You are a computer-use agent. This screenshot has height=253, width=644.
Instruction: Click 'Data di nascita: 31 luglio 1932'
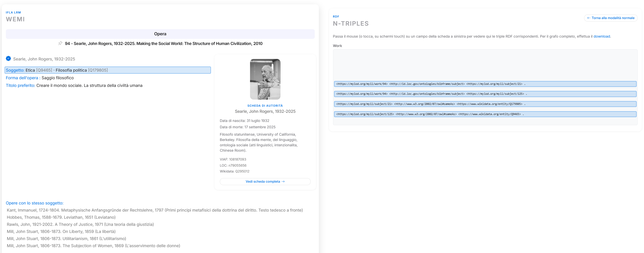(244, 121)
